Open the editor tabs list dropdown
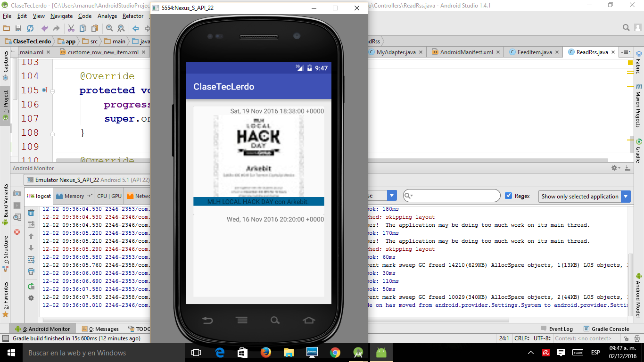 click(x=626, y=52)
